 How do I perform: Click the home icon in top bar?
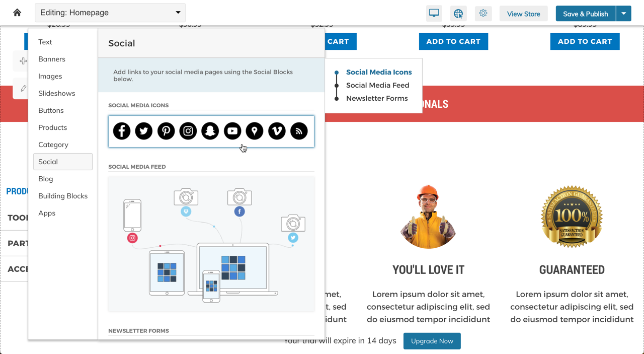(x=17, y=13)
